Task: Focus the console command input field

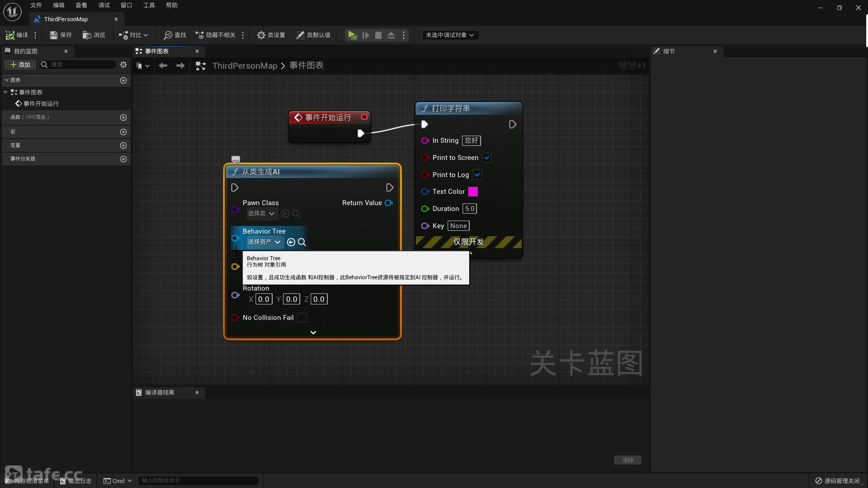Action: click(198, 480)
